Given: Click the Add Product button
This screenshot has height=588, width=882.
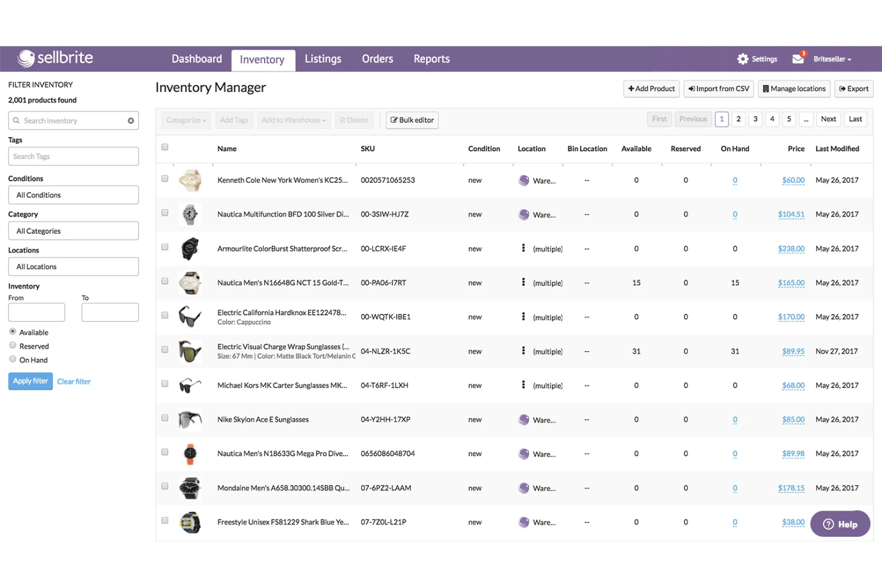Looking at the screenshot, I should coord(651,89).
